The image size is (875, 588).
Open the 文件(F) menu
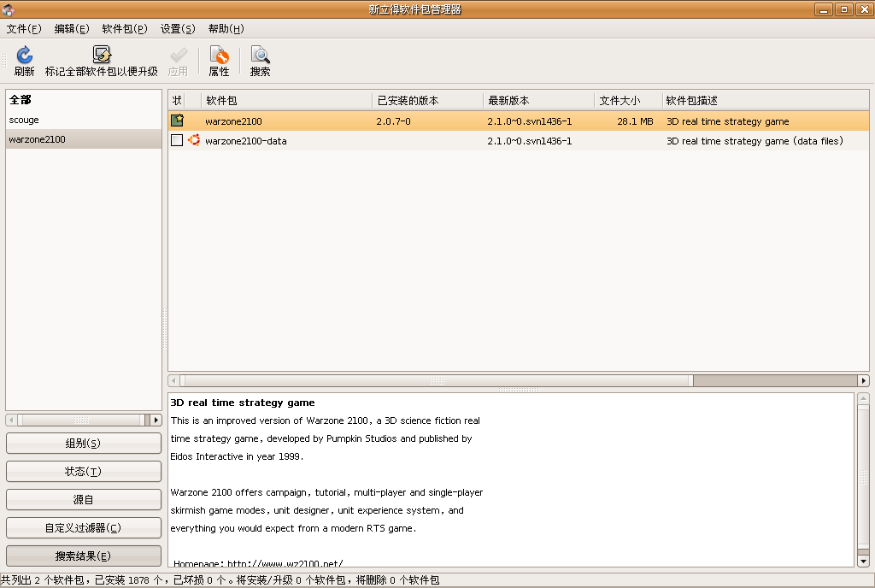24,28
